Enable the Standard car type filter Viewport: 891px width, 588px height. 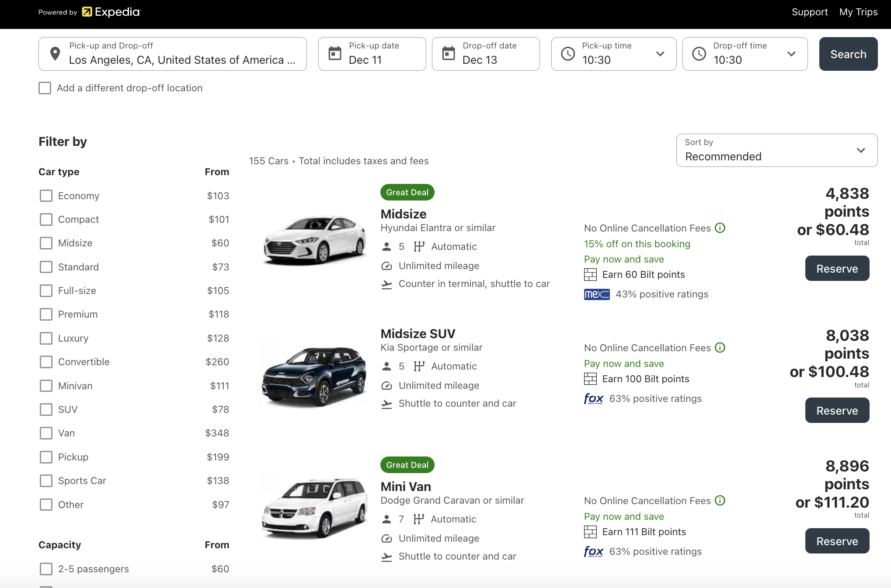(46, 267)
